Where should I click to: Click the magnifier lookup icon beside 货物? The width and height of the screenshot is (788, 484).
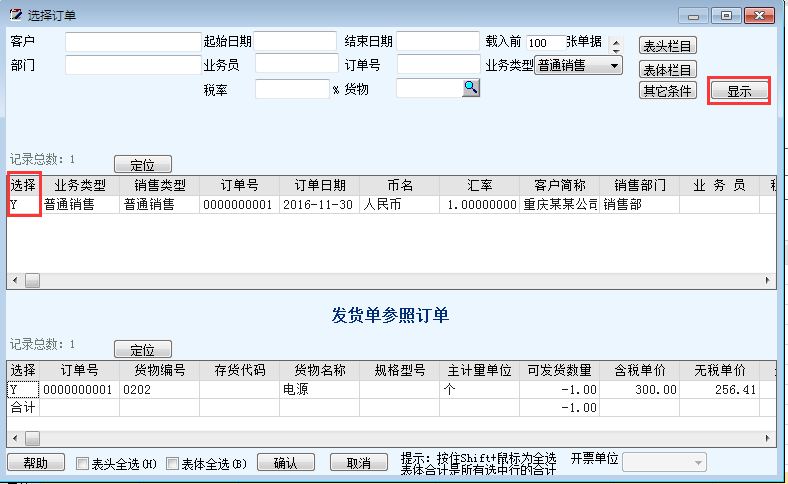coord(470,88)
